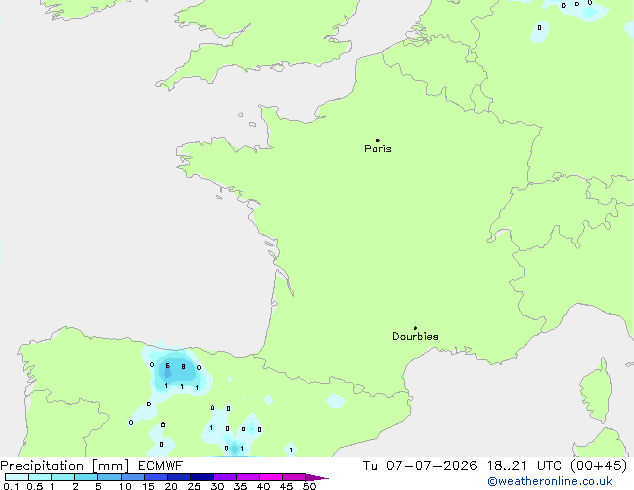Viewport: 634px width, 490px height.
Task: Click the (00+45) forecast offset text
Action: (x=598, y=466)
